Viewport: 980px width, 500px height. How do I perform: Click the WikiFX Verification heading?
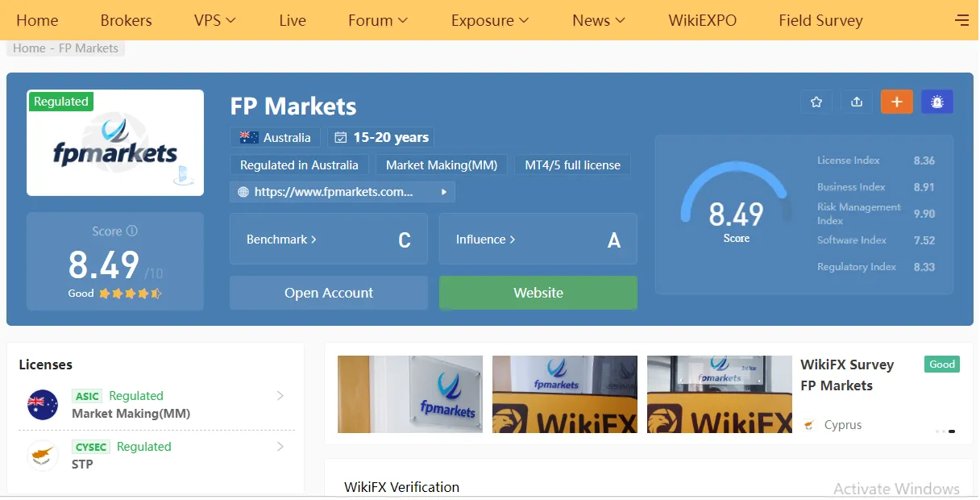pyautogui.click(x=401, y=487)
